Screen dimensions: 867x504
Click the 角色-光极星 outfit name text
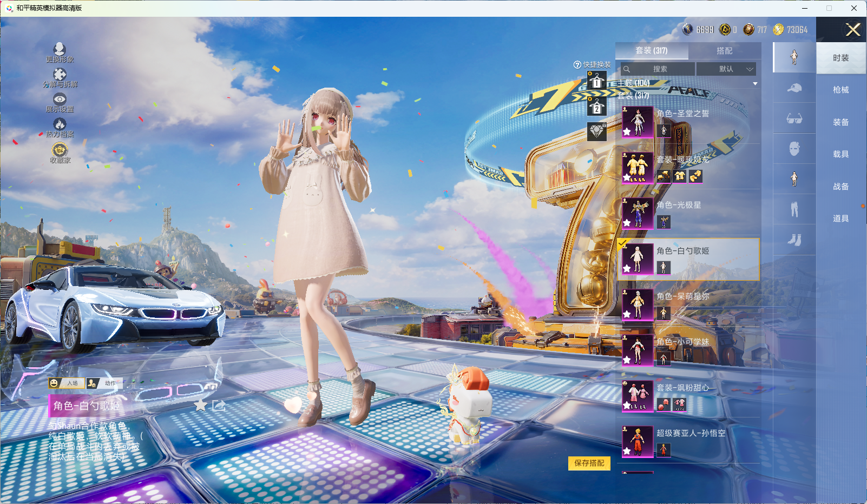point(679,205)
